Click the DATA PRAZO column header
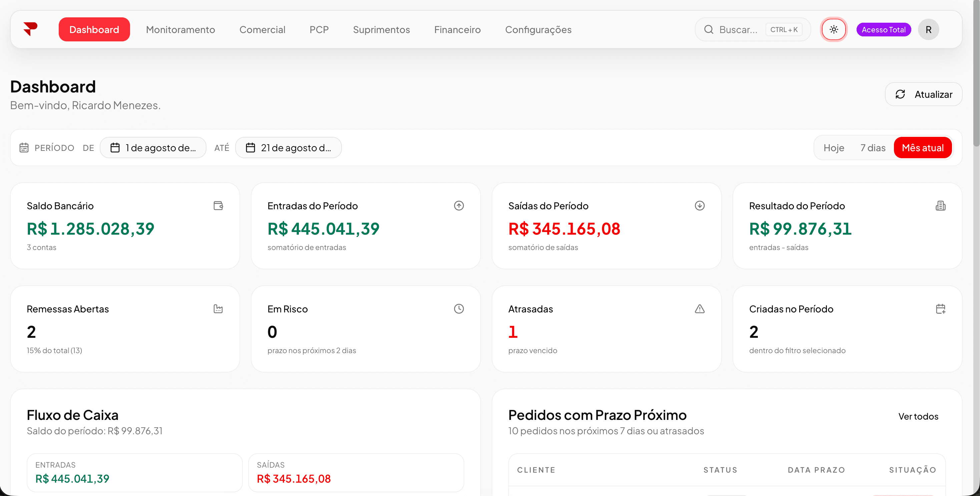 [x=817, y=470]
